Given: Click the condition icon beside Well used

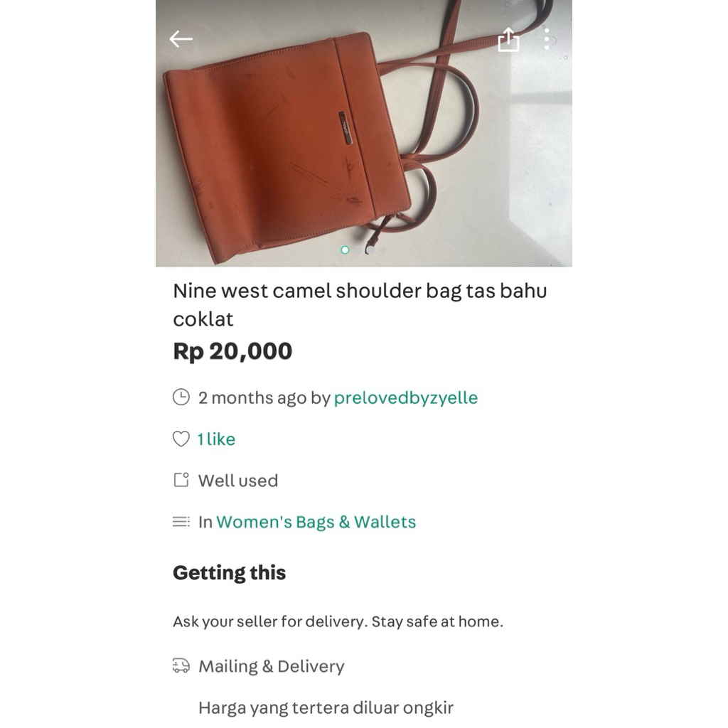Looking at the screenshot, I should pos(181,480).
